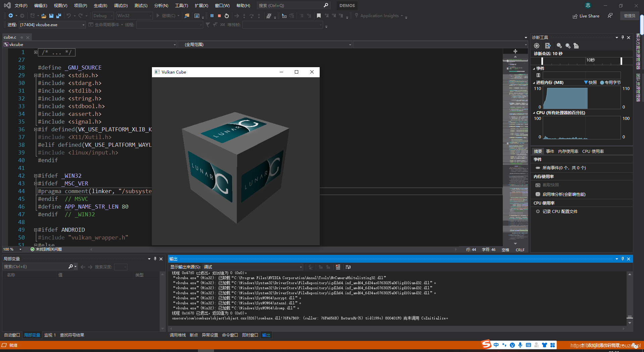The height and width of the screenshot is (352, 644).
Task: Click the 截取快照 snapshot button
Action: pyautogui.click(x=547, y=185)
